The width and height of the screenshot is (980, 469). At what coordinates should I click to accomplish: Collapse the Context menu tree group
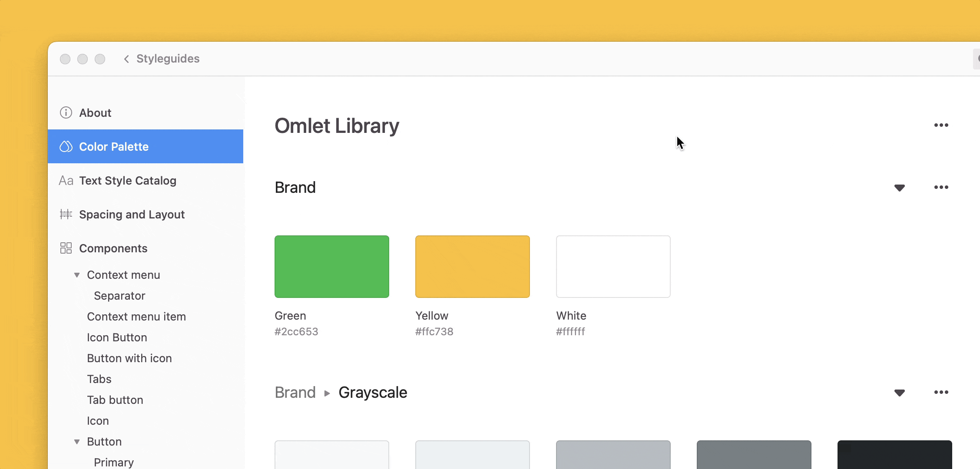(x=77, y=275)
